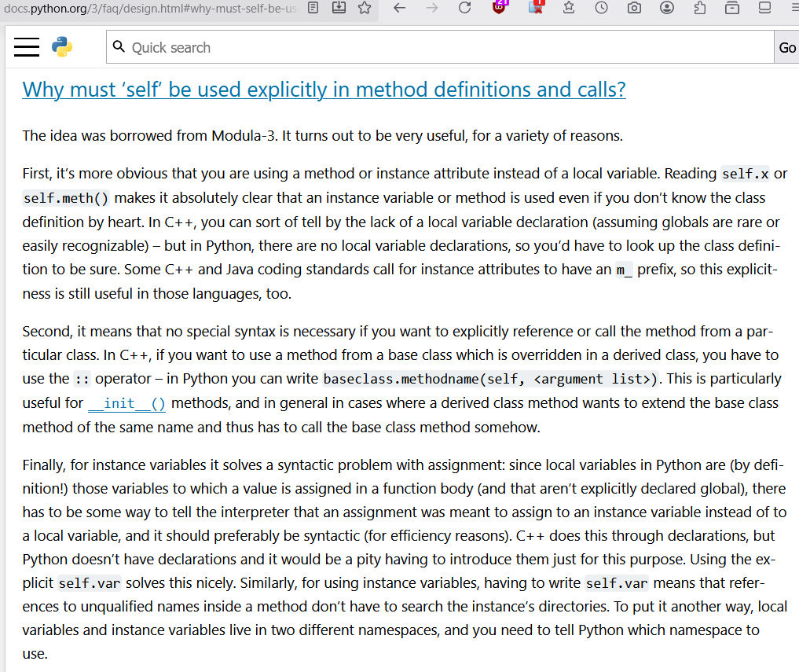The image size is (799, 672).
Task: Open the hamburger navigation menu
Action: pos(27,47)
